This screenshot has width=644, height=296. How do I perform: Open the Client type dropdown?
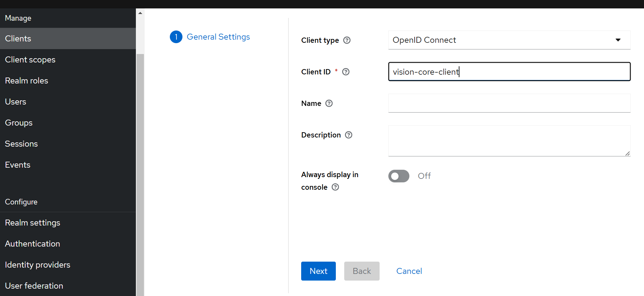(x=509, y=40)
